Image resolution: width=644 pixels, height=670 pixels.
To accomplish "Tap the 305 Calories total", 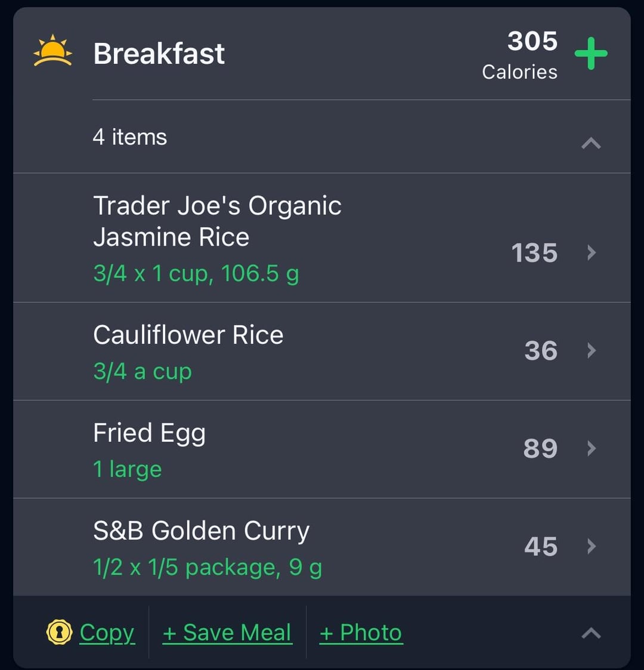I will pyautogui.click(x=520, y=55).
